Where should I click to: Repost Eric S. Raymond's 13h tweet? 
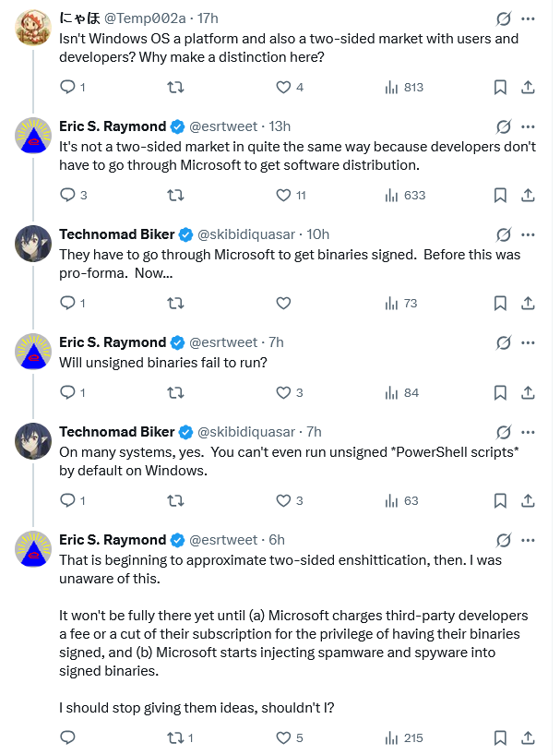174,195
